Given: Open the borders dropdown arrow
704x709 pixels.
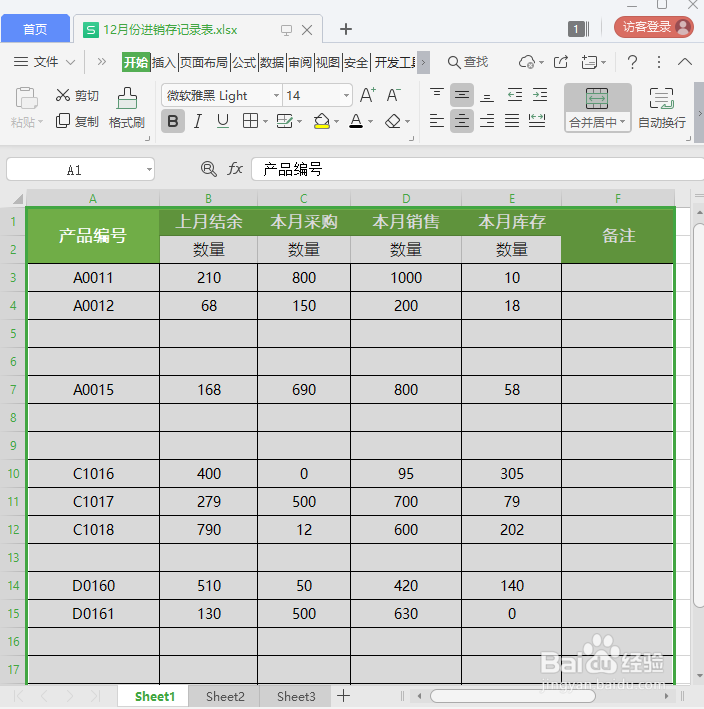Looking at the screenshot, I should tap(265, 121).
